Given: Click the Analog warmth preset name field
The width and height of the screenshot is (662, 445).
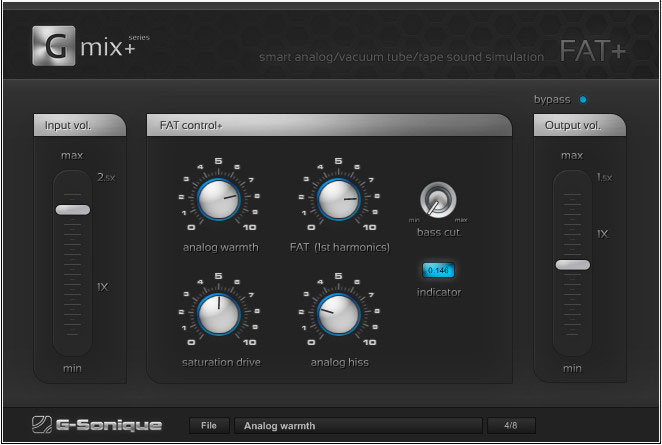Looking at the screenshot, I should pos(358,426).
